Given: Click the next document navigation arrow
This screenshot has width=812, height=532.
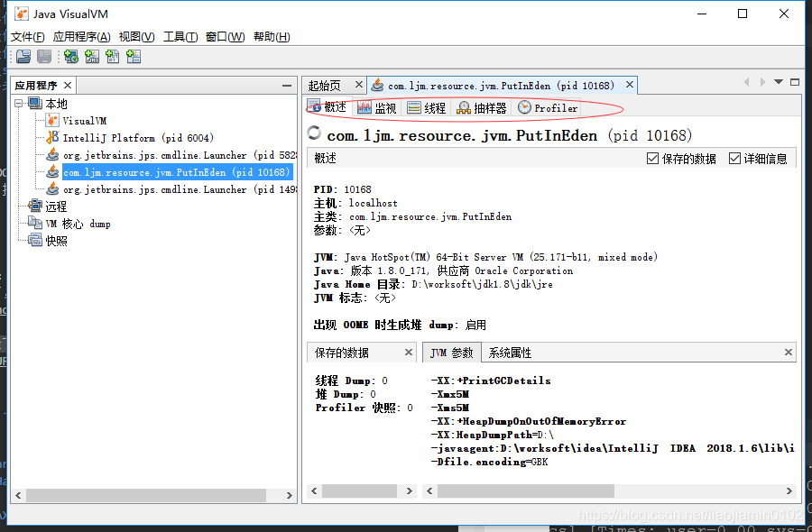Looking at the screenshot, I should coord(762,82).
